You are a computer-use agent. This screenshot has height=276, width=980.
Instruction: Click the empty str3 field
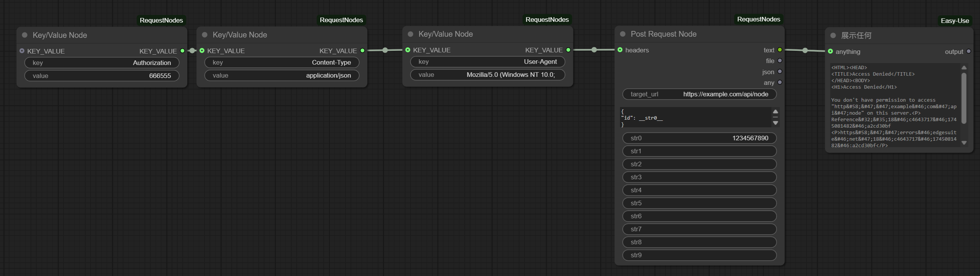[x=699, y=177]
